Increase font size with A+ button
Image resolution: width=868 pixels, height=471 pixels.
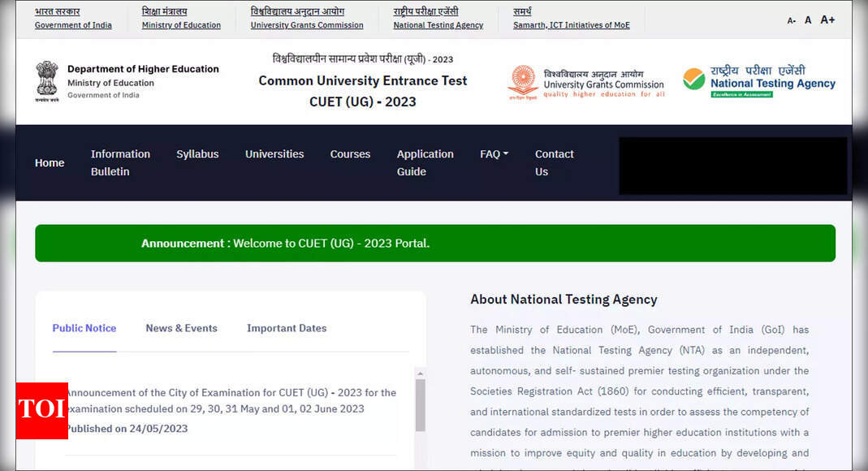coord(827,19)
